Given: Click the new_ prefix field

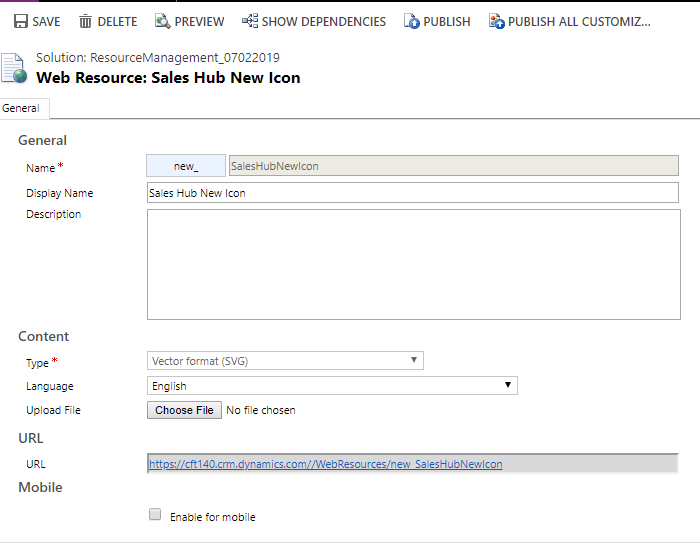Looking at the screenshot, I should pyautogui.click(x=186, y=166).
